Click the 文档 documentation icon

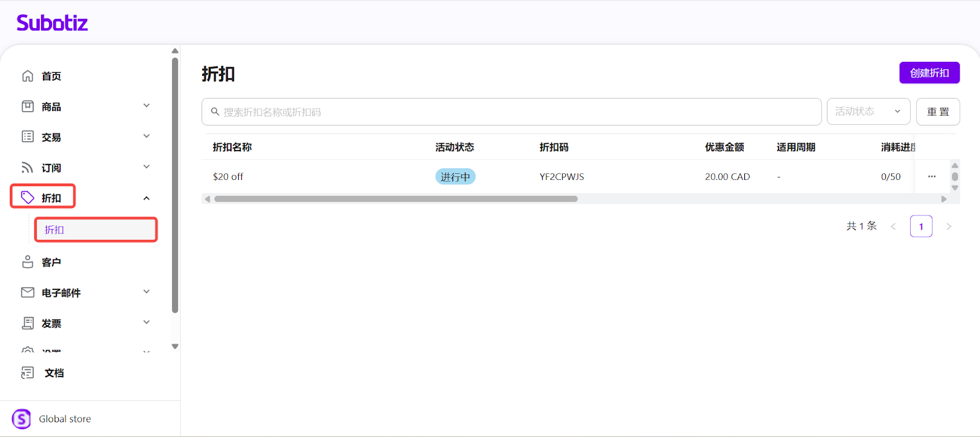[x=28, y=373]
